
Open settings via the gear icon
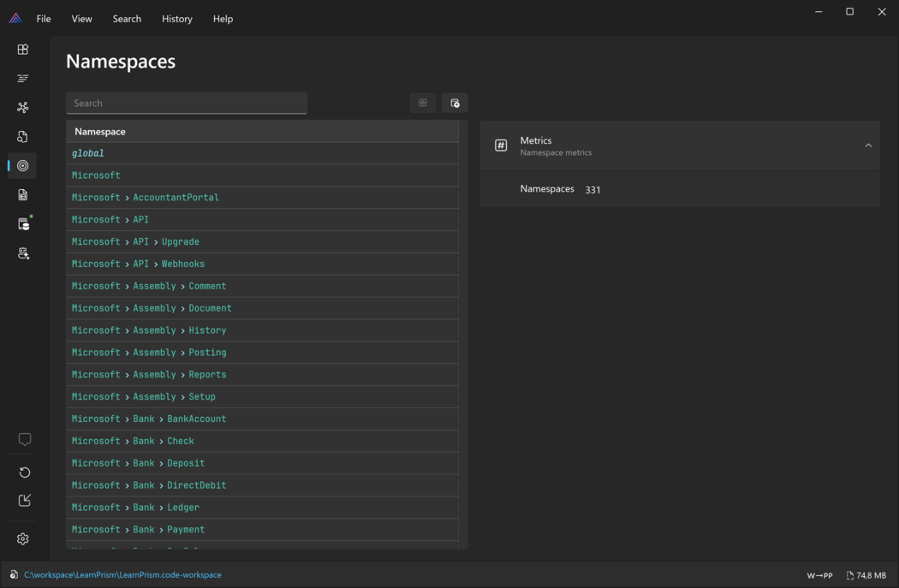point(23,538)
